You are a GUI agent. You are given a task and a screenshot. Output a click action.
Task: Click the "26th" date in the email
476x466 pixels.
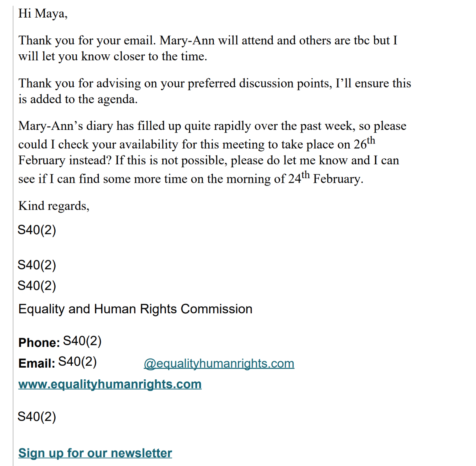(x=364, y=143)
